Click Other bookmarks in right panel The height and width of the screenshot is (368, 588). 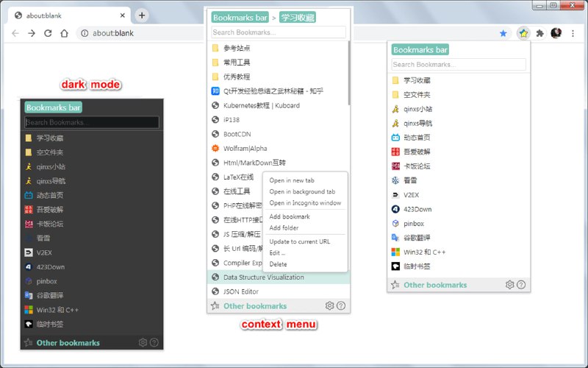[x=435, y=285]
